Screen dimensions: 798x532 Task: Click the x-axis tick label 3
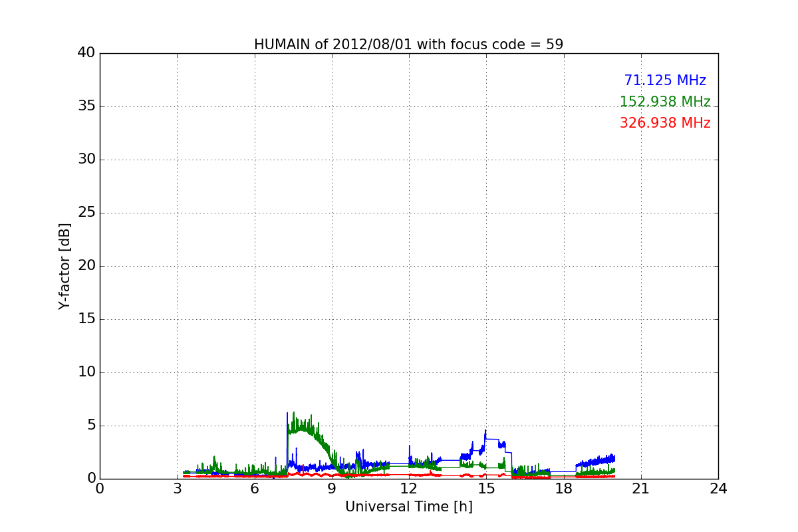[x=177, y=489]
